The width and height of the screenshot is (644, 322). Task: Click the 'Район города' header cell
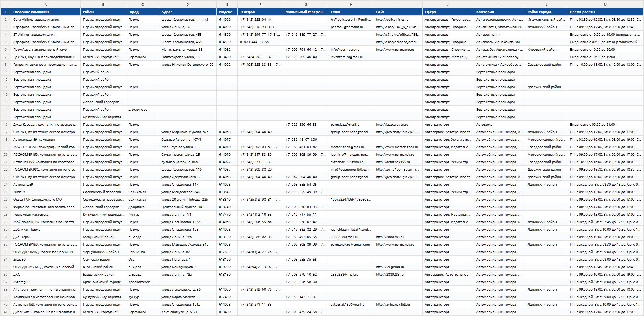point(547,12)
